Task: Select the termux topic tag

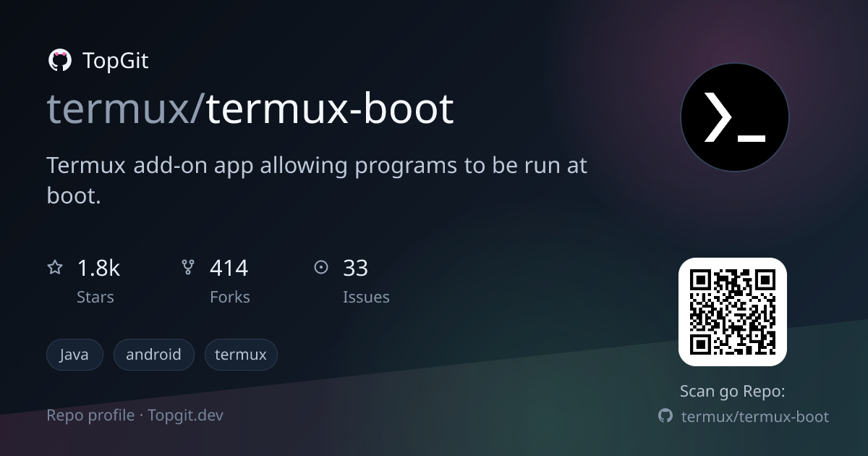Action: pyautogui.click(x=241, y=355)
